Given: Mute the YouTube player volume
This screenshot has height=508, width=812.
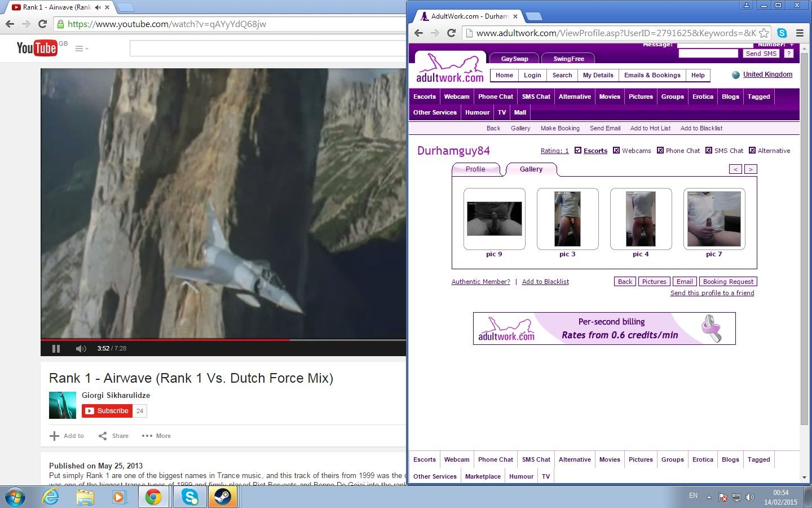Looking at the screenshot, I should click(81, 348).
